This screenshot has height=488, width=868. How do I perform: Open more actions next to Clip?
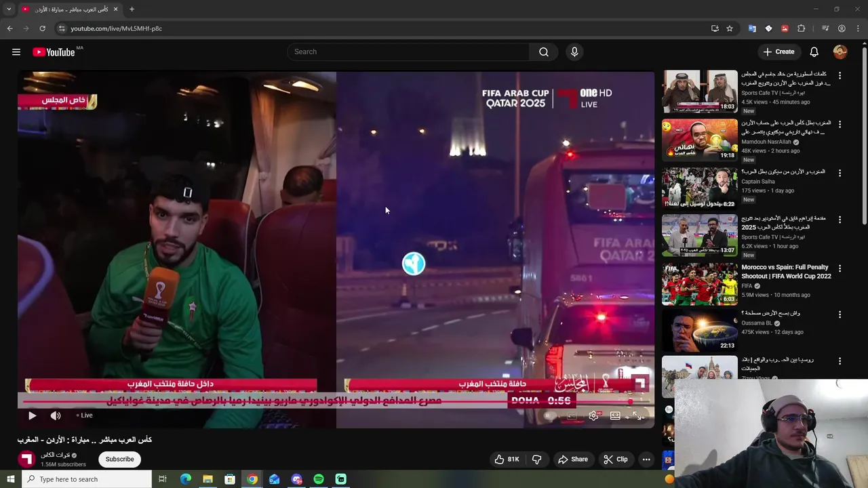tap(646, 460)
